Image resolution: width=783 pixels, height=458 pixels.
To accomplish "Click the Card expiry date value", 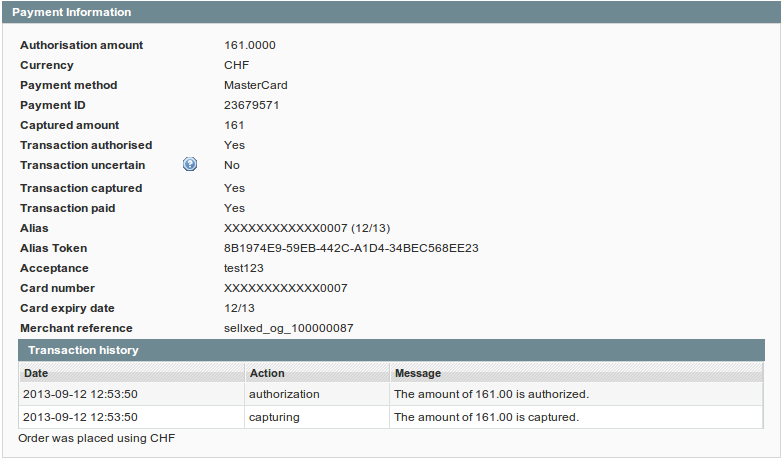I will (239, 308).
